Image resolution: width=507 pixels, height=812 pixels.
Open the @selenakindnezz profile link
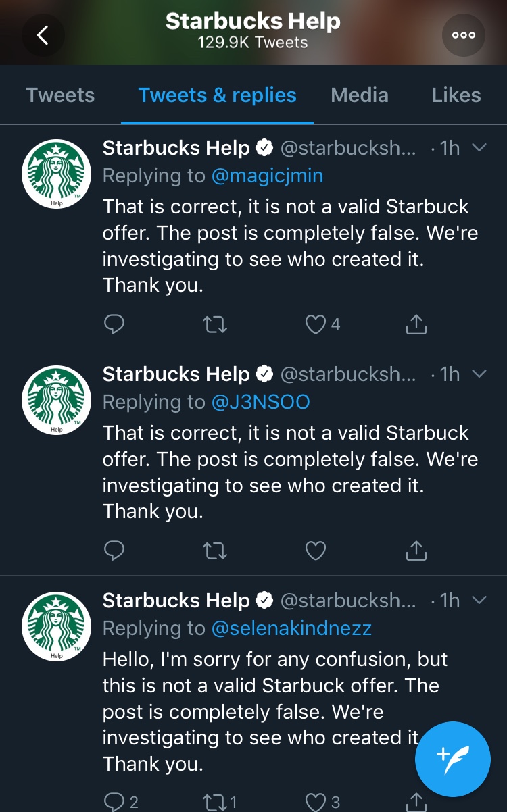pos(291,628)
